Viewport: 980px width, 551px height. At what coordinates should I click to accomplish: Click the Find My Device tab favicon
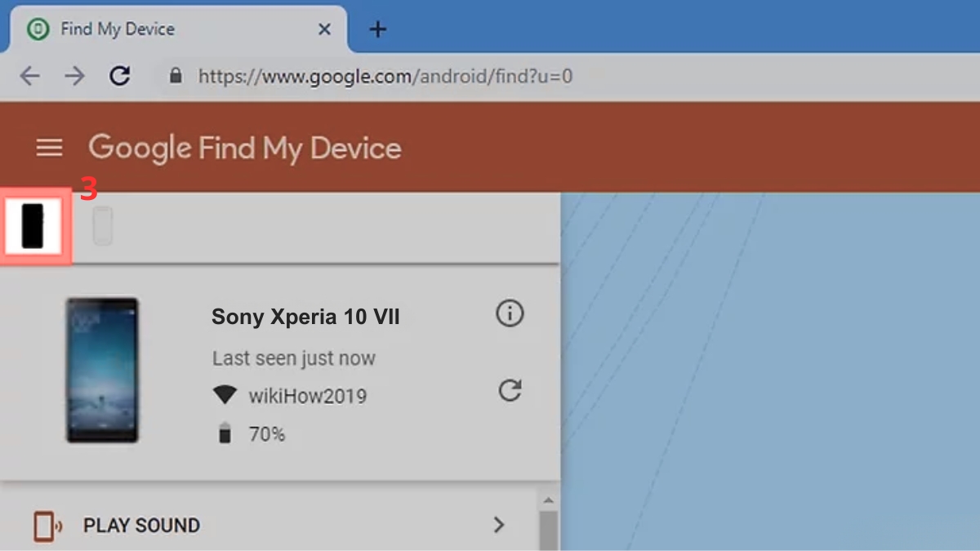[38, 29]
